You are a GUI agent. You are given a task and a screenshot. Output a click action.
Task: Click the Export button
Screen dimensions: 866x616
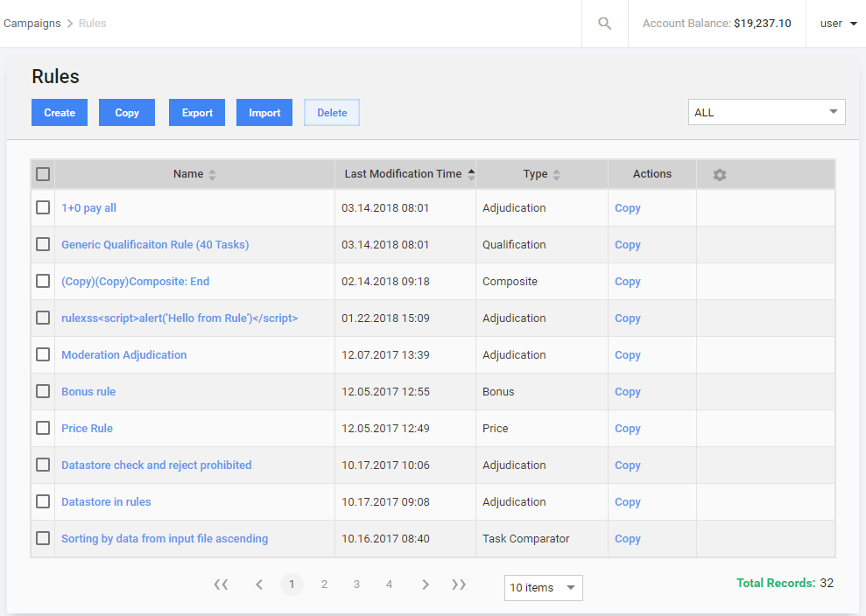tap(197, 113)
